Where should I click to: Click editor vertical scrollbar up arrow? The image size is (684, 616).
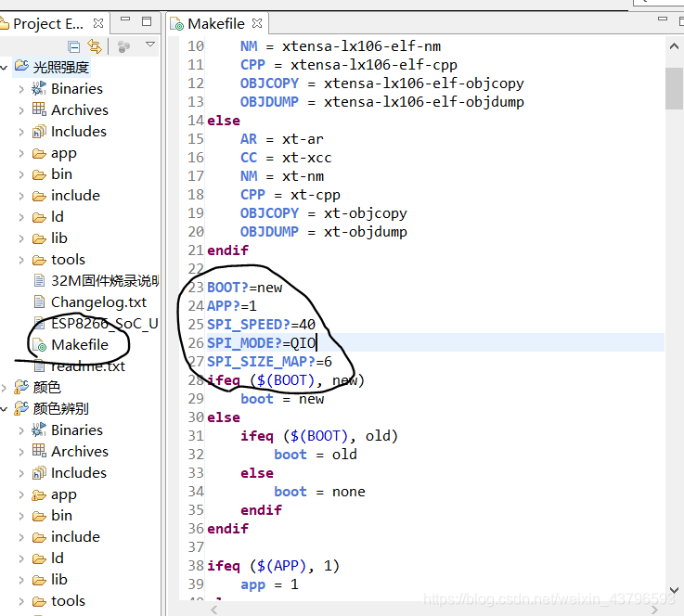tap(674, 45)
